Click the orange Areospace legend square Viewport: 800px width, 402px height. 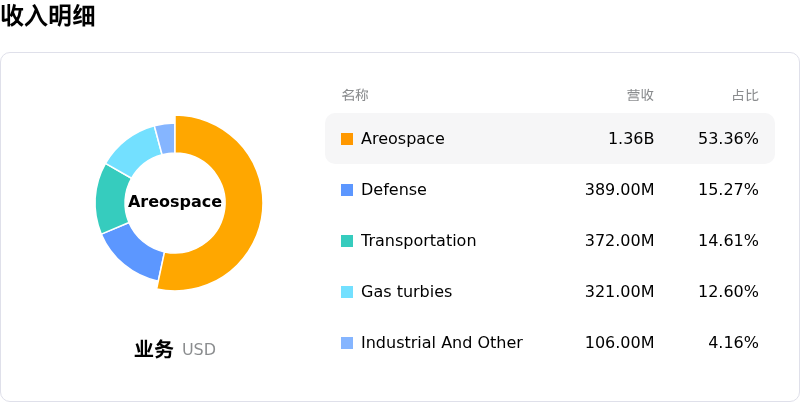(x=347, y=139)
